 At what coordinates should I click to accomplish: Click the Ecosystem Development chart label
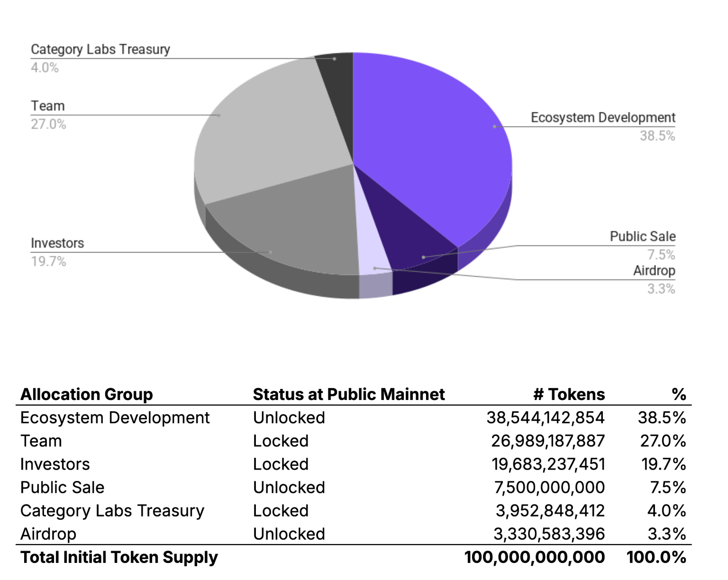tap(602, 118)
